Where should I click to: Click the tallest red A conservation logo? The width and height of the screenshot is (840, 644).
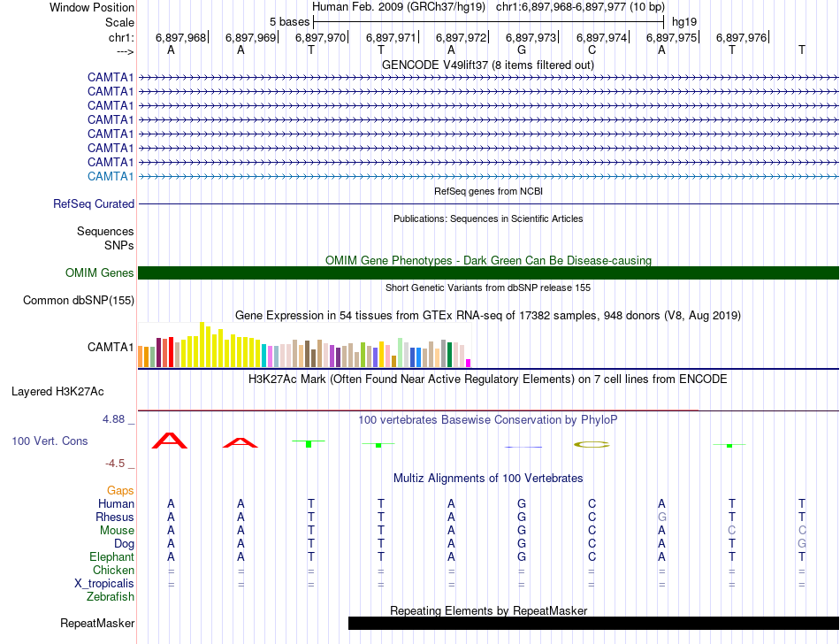point(170,441)
